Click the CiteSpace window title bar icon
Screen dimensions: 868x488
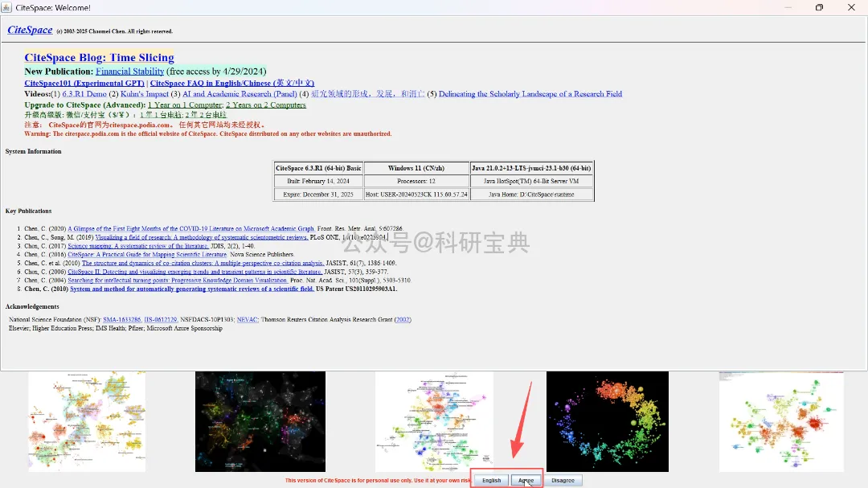pos(6,7)
